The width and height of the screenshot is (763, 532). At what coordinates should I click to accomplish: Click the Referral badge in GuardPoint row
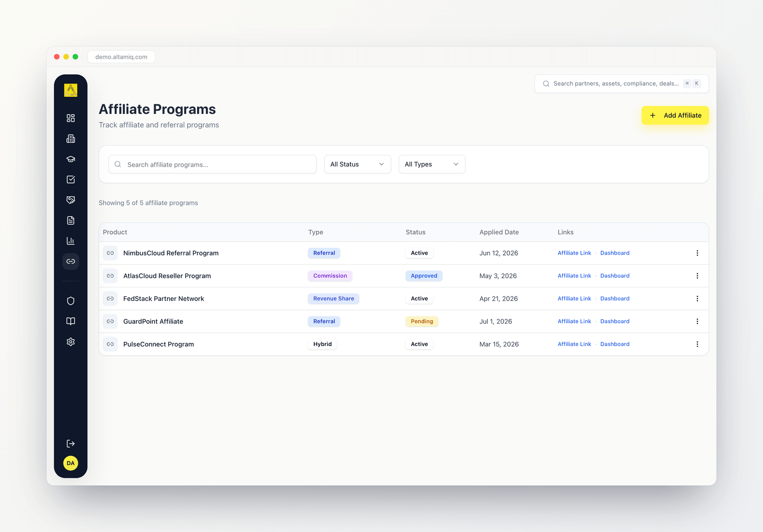pos(324,321)
